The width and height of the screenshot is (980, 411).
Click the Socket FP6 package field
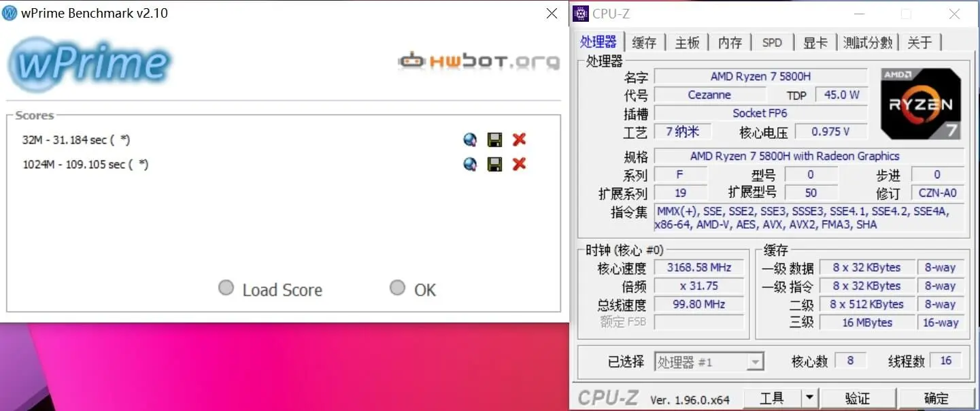coord(760,113)
